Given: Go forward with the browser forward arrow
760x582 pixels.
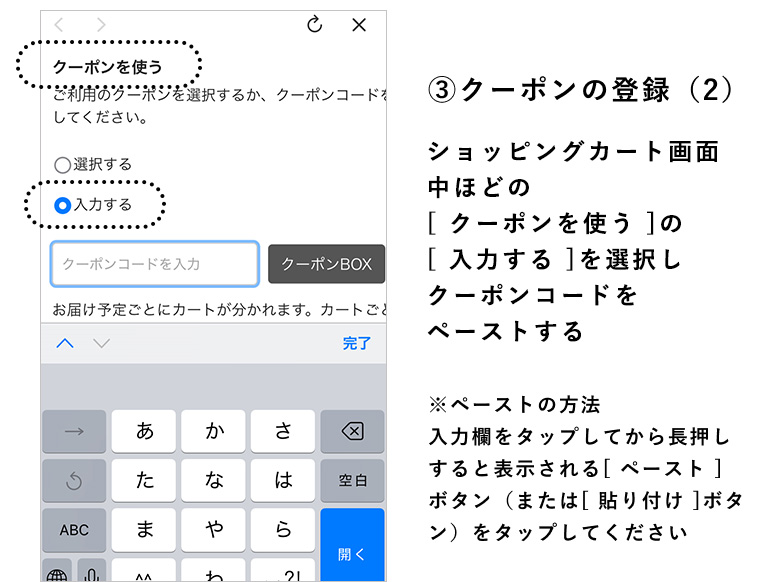Looking at the screenshot, I should click(101, 25).
